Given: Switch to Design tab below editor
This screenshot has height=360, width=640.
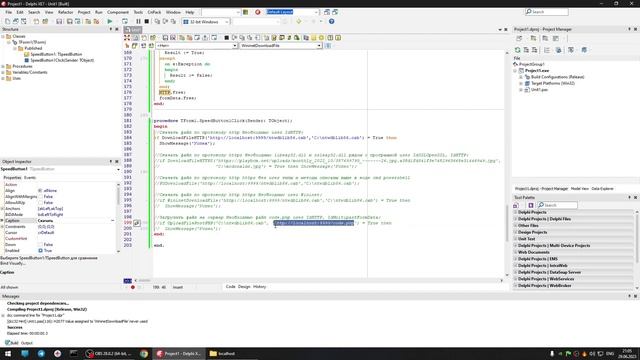Looking at the screenshot, I should pos(244,287).
